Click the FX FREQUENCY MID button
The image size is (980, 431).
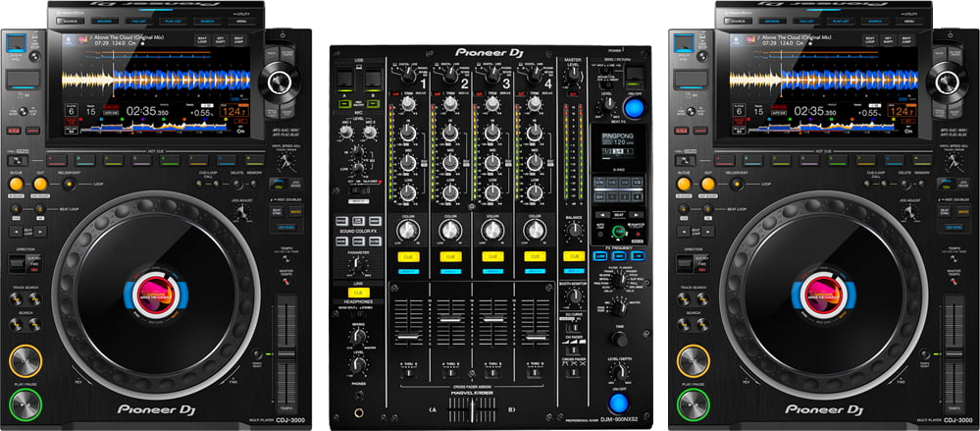[619, 256]
